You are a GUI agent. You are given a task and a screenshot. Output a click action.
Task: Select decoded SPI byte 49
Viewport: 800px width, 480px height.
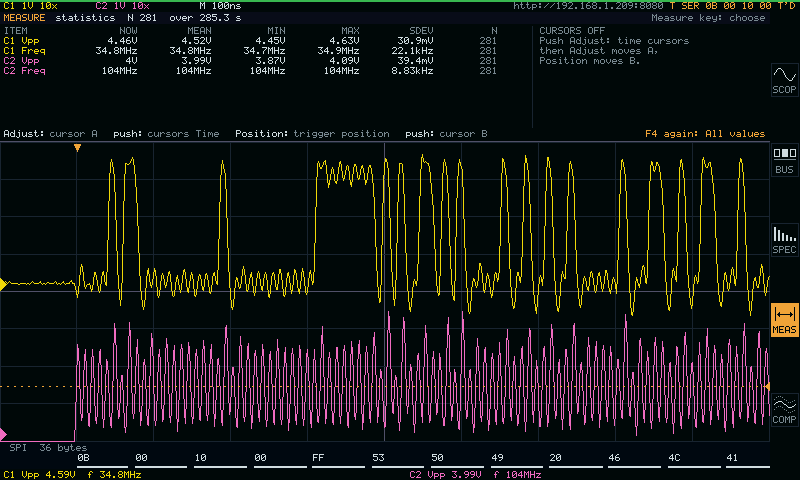[497, 458]
